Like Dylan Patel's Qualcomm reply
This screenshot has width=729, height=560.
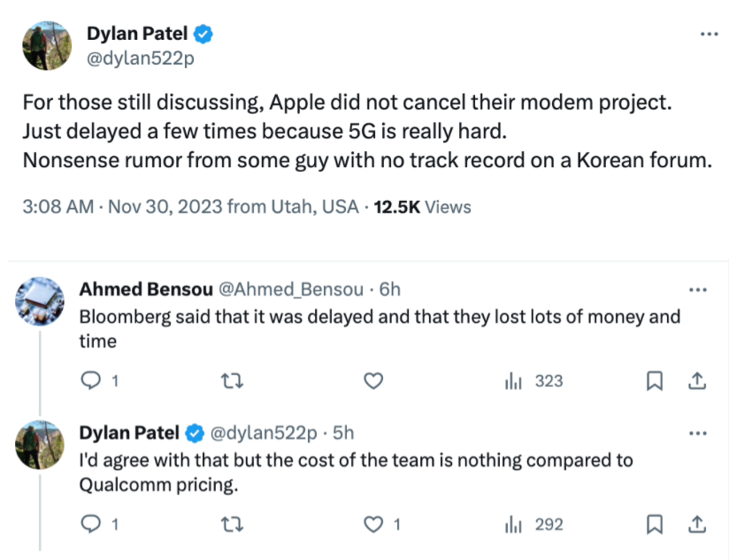click(374, 524)
